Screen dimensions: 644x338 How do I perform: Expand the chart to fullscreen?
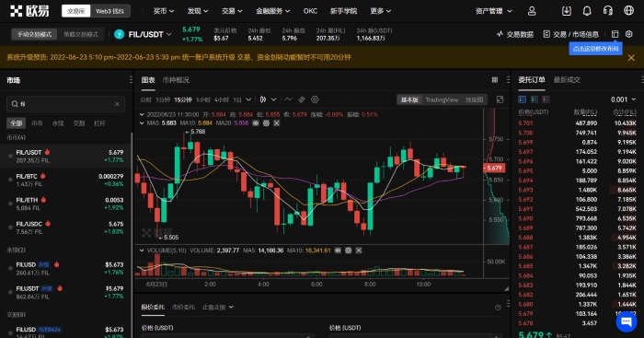point(500,99)
